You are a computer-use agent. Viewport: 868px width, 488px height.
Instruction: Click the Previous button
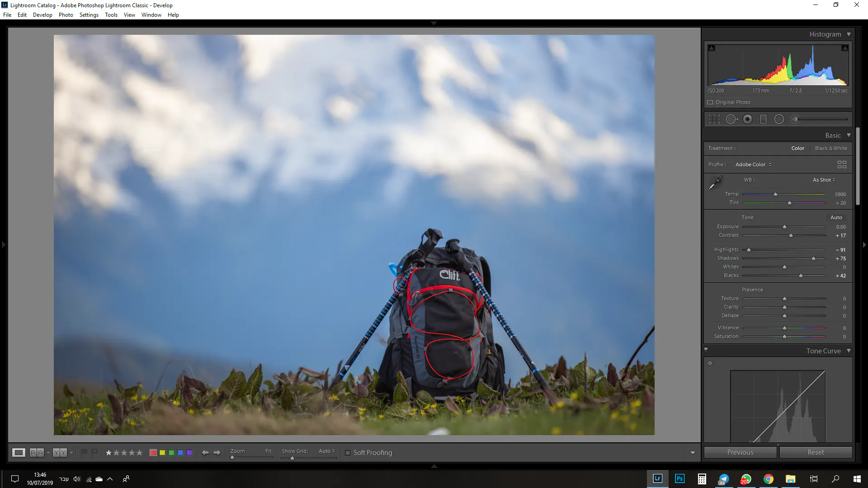pos(740,452)
